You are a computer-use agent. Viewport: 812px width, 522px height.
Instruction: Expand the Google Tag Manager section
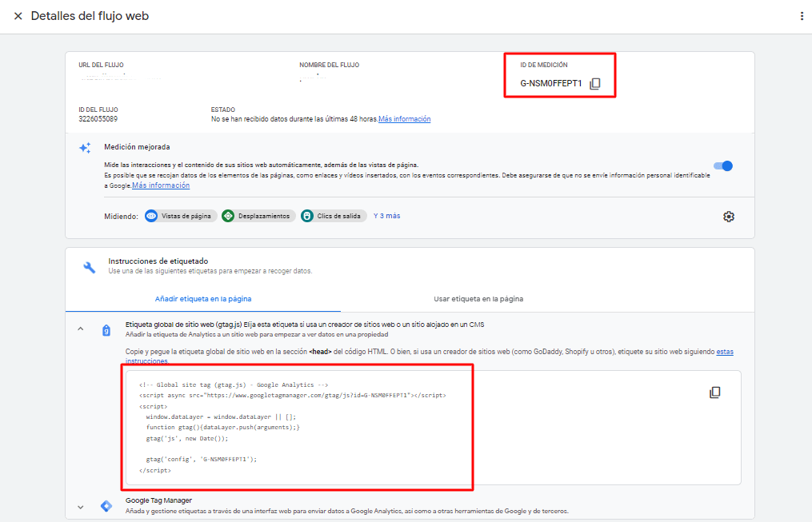pyautogui.click(x=80, y=507)
